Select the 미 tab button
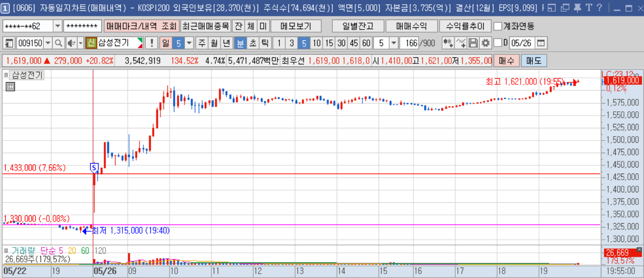This screenshot has width=644, height=278. tap(263, 26)
